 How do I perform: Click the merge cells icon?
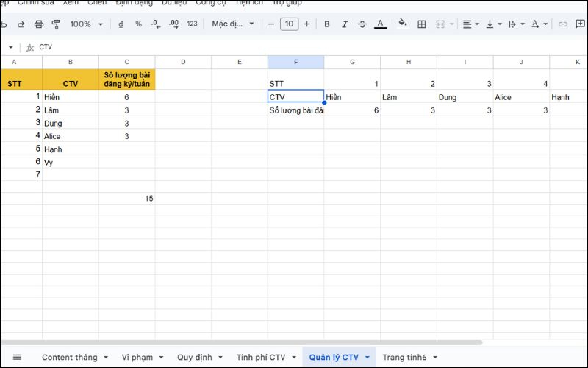[440, 24]
